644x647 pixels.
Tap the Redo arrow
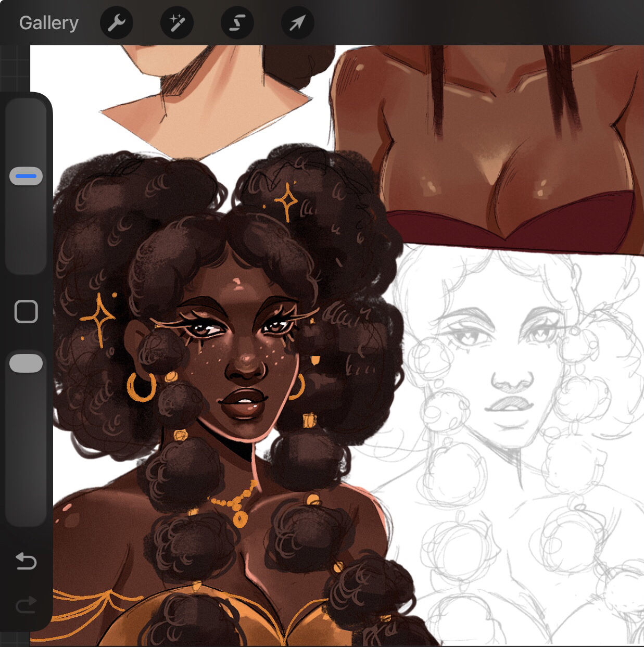tap(26, 604)
